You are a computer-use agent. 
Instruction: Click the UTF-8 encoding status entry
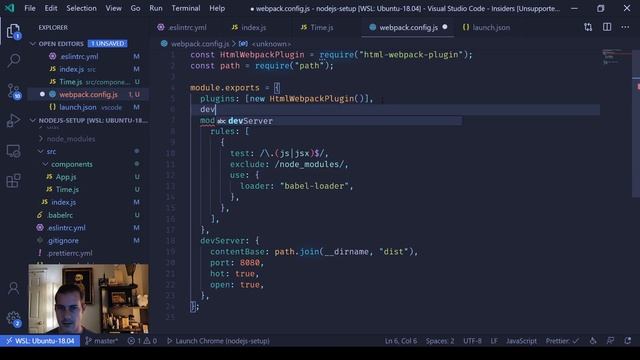pos(472,341)
